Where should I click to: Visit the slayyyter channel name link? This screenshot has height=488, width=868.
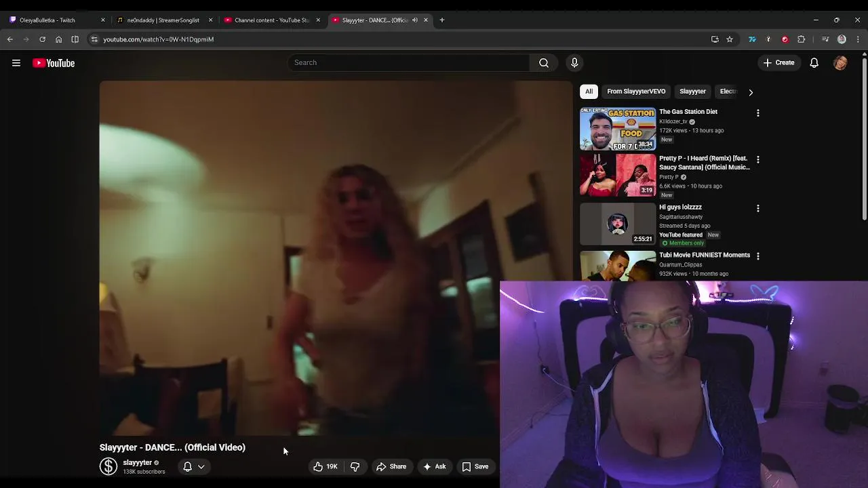[137, 462]
